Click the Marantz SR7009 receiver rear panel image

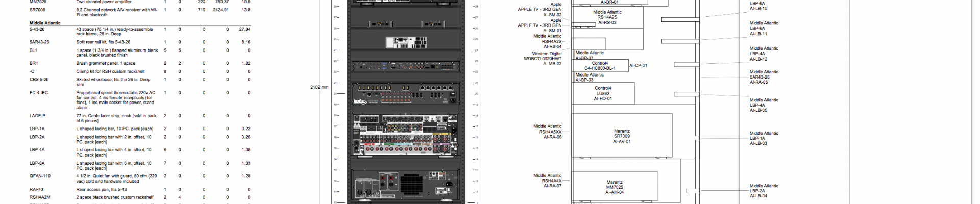[406, 135]
